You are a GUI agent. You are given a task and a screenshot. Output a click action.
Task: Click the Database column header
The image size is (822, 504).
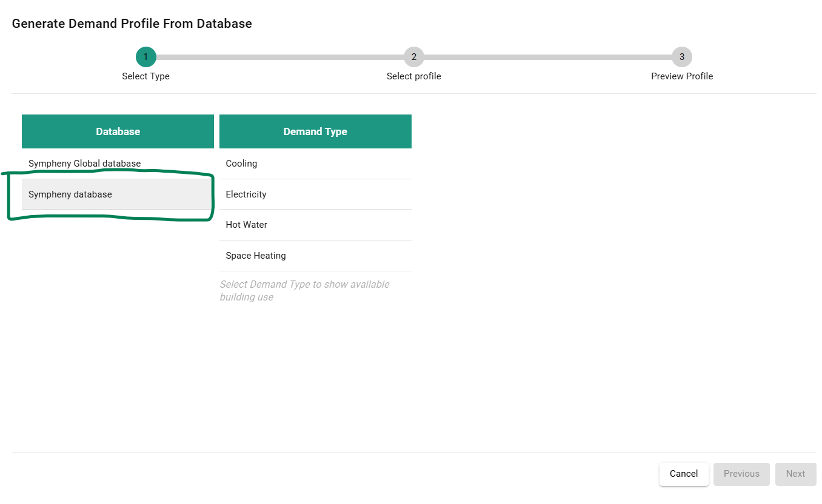pos(118,131)
